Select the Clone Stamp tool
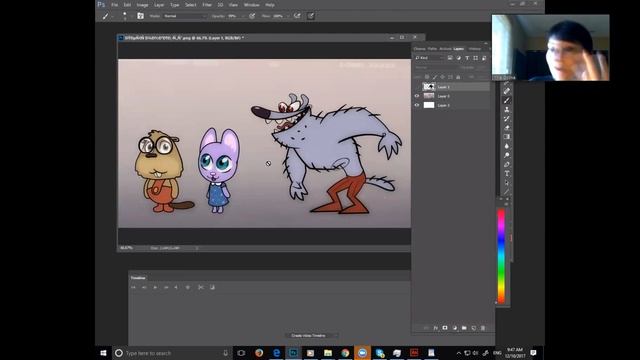This screenshot has height=360, width=640. coord(507,109)
